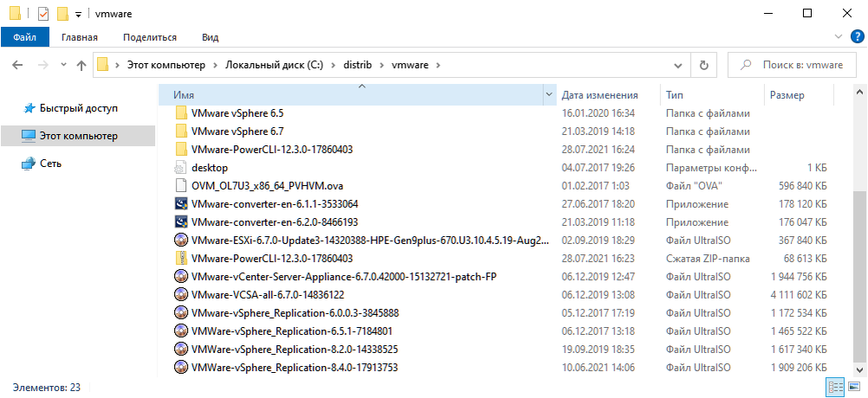The image size is (868, 398).
Task: Click the vCenter-Server-Appliance ISO disc icon
Action: point(181,276)
